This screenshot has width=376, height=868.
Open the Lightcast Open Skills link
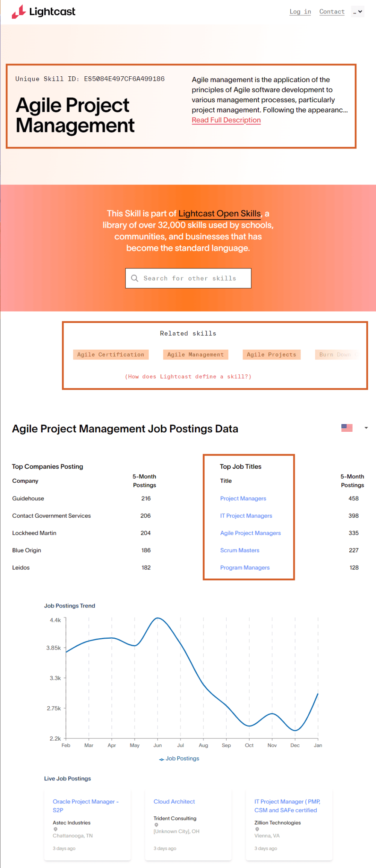point(220,214)
